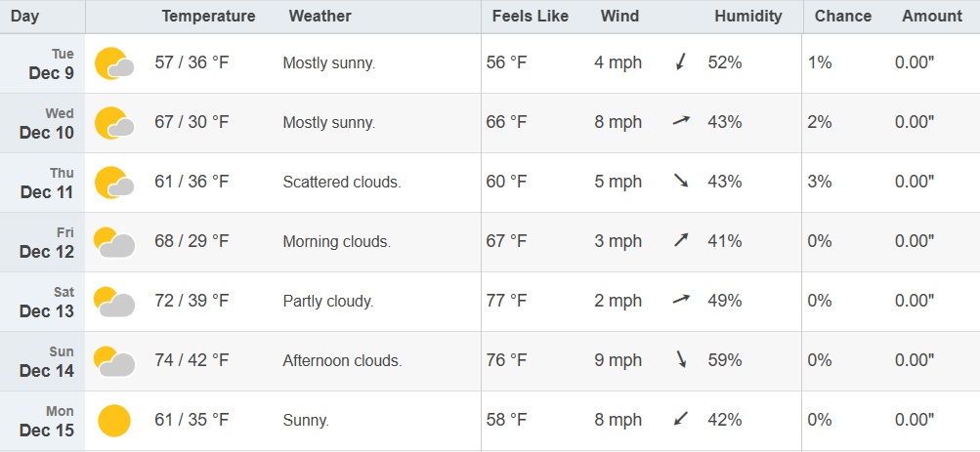Click the Amount column header
Screen dimensions: 980x452
point(931,16)
